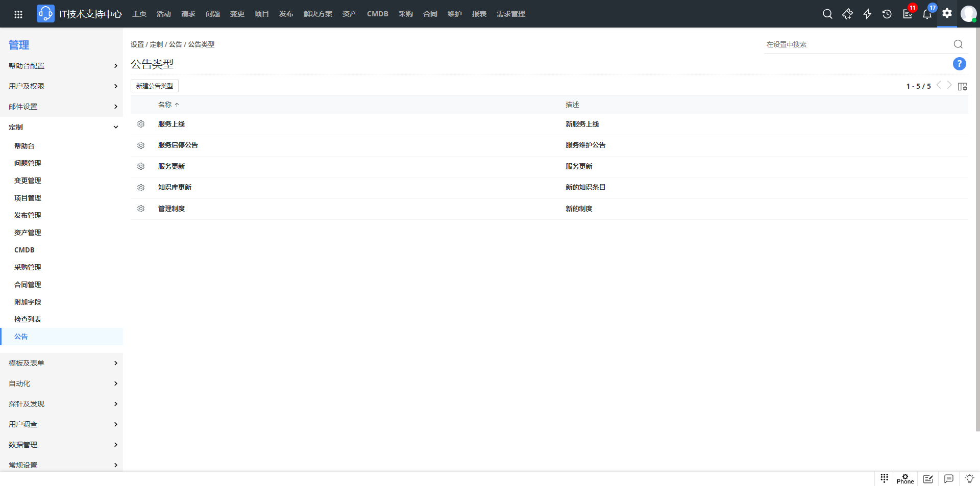The image size is (980, 486).
Task: Click the 描述 column header
Action: (x=572, y=105)
